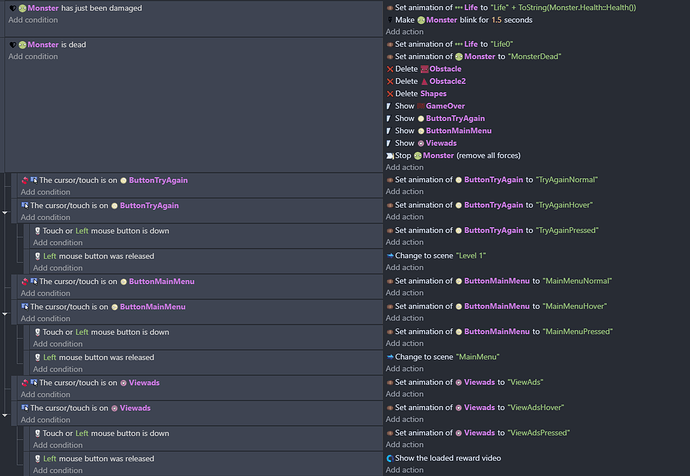This screenshot has width=690, height=476.
Task: Click the inverted condition icon next to ButtonTryAgain
Action: point(25,180)
